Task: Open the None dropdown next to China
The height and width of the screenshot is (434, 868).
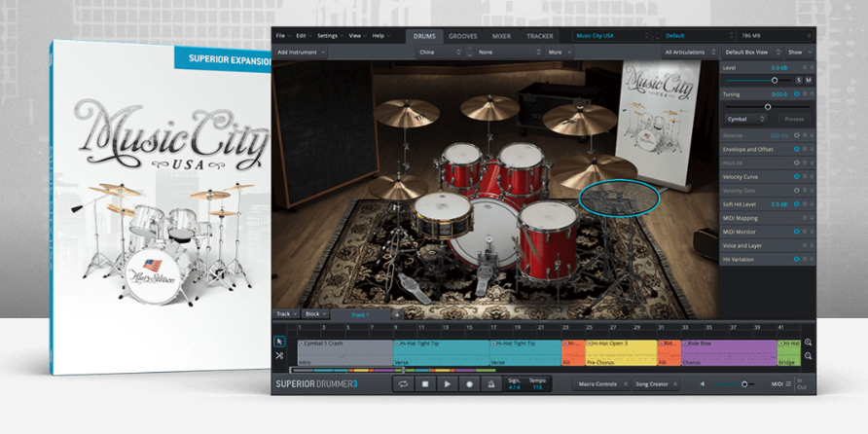Action: 509,52
